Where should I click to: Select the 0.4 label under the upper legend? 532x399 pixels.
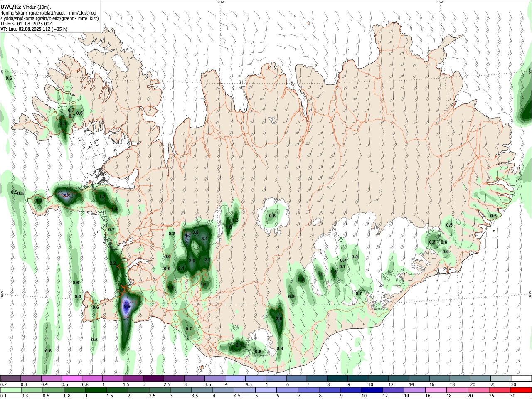click(x=44, y=384)
